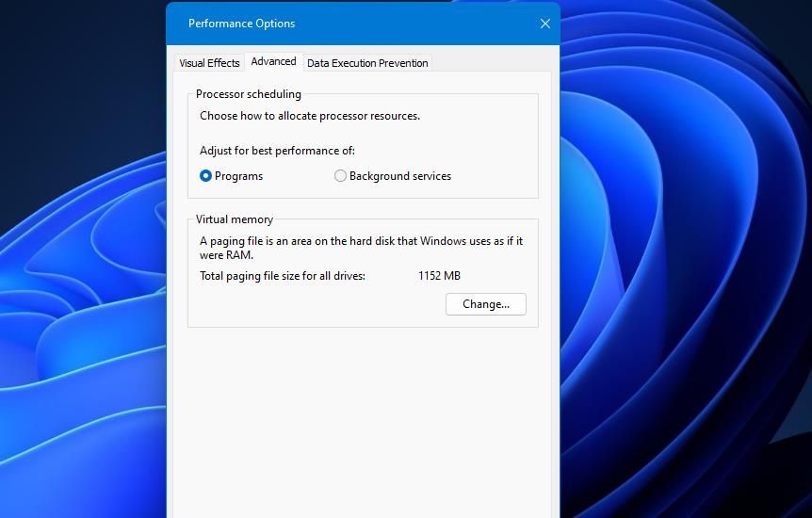The width and height of the screenshot is (812, 518).
Task: Select the Advanced tab
Action: (273, 61)
